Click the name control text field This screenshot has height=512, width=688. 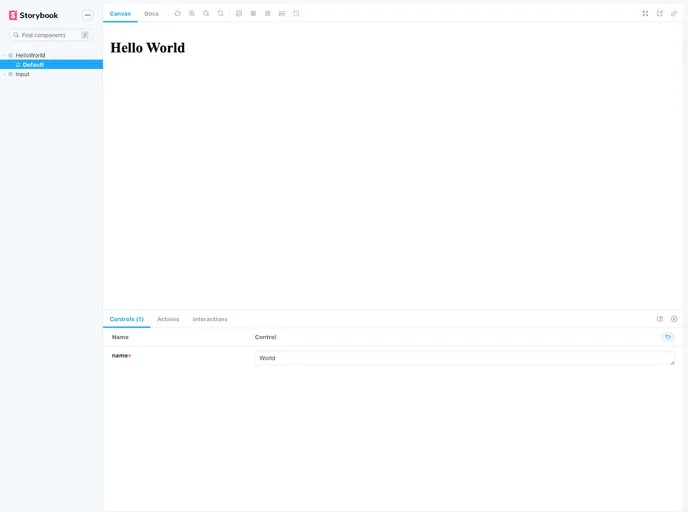tap(464, 358)
